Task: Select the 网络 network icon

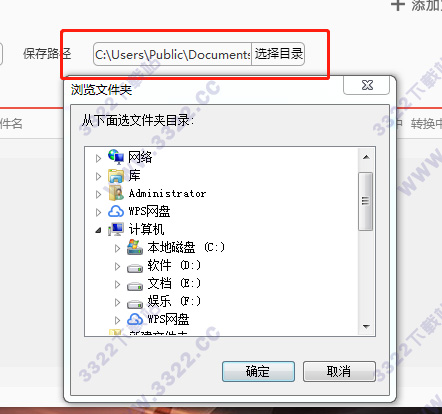Action: click(x=116, y=157)
